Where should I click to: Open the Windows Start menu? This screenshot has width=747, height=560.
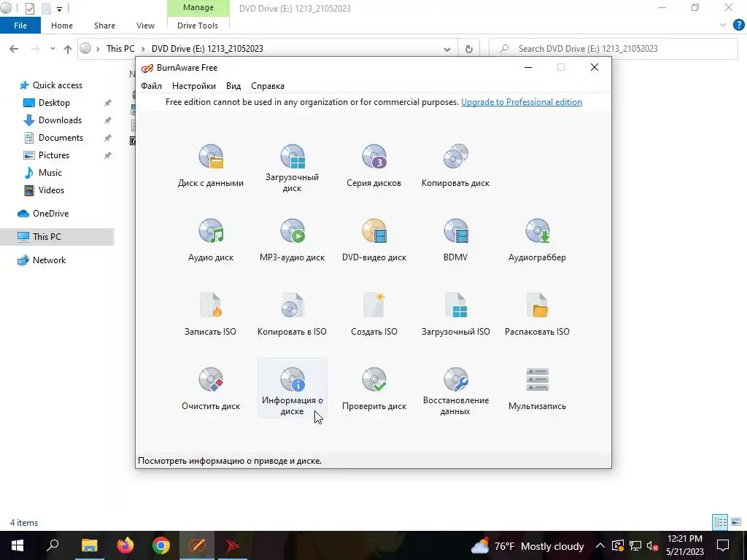[18, 545]
